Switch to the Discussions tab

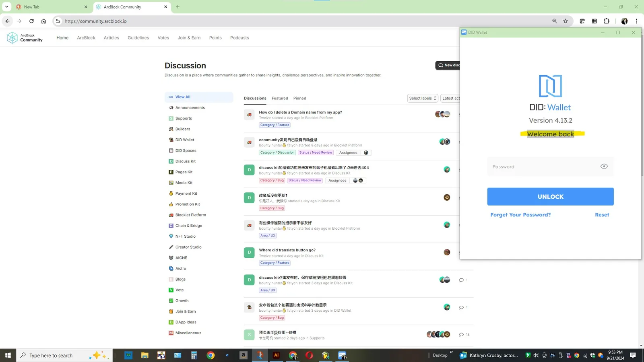[255, 98]
